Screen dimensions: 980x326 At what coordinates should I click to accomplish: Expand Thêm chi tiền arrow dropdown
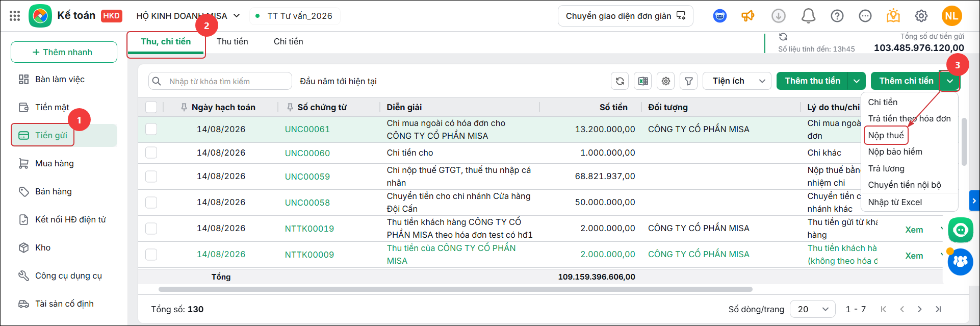tap(950, 81)
